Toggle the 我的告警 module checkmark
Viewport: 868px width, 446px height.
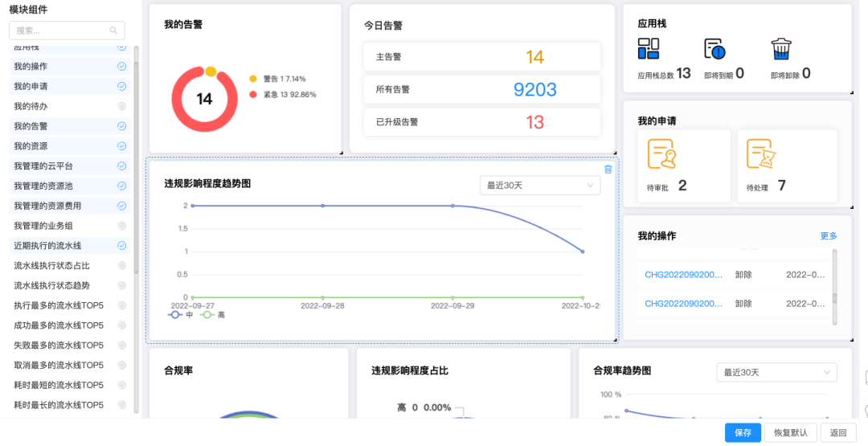tap(122, 126)
